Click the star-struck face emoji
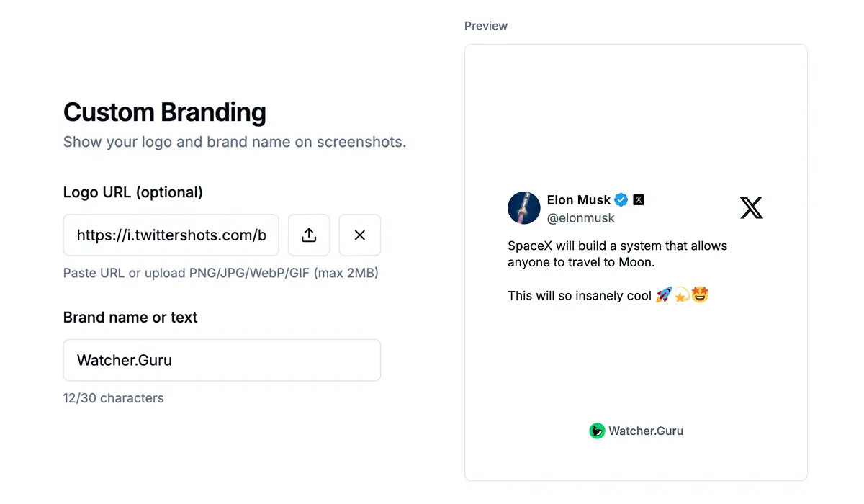The width and height of the screenshot is (864, 504). (x=700, y=295)
